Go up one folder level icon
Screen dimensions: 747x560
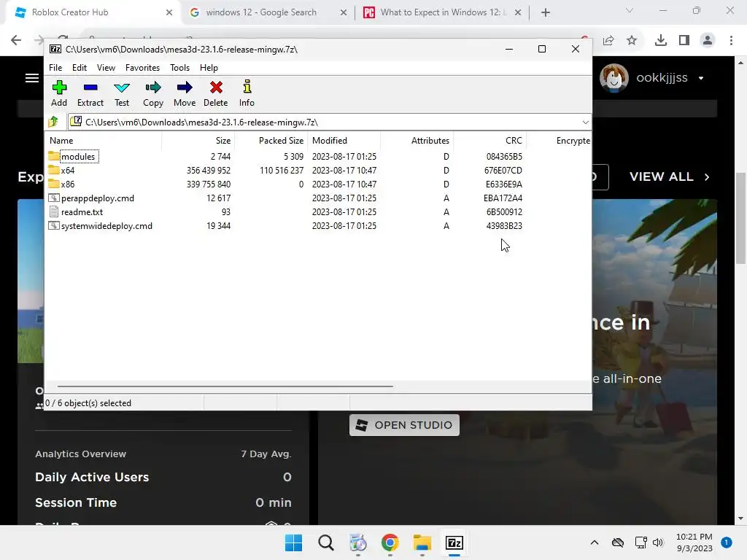click(x=53, y=122)
